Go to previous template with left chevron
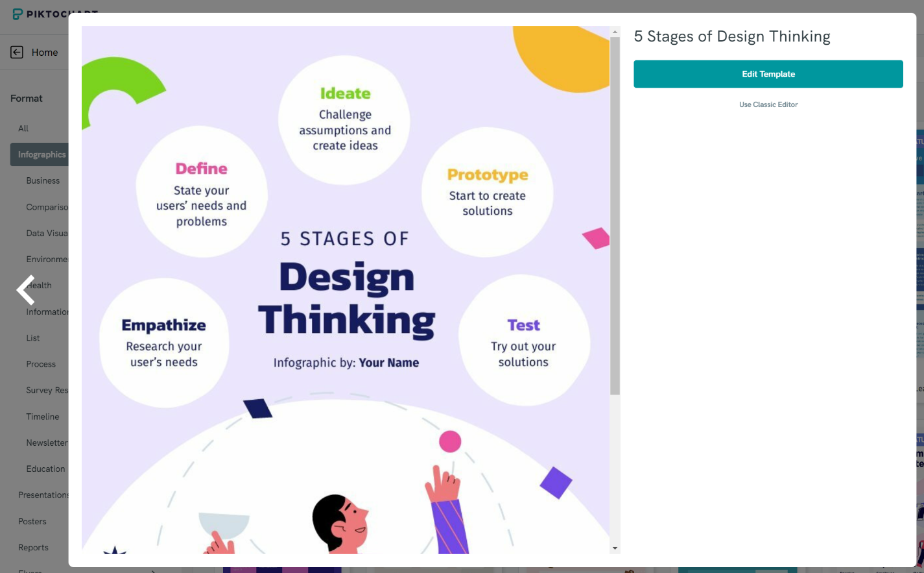Viewport: 924px width, 573px height. [x=26, y=290]
